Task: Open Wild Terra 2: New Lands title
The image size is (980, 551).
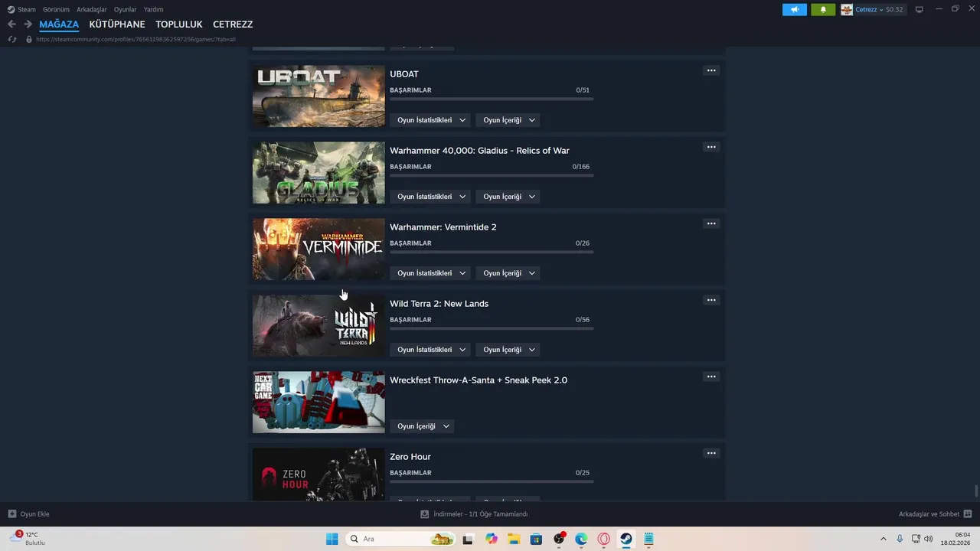Action: [439, 304]
